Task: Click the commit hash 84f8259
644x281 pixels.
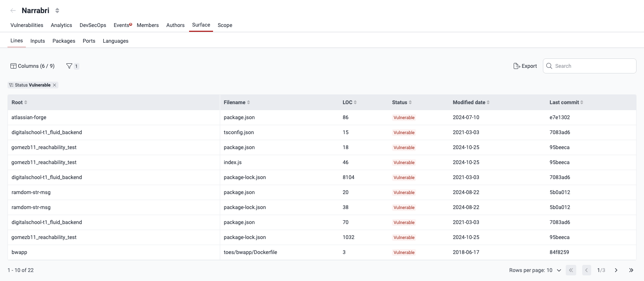Action: coord(559,252)
